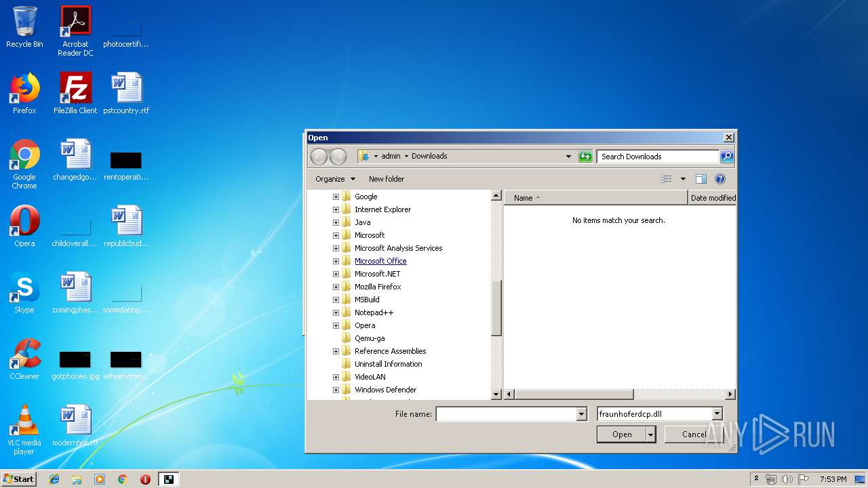Open Internet Explorer from taskbar

[54, 479]
